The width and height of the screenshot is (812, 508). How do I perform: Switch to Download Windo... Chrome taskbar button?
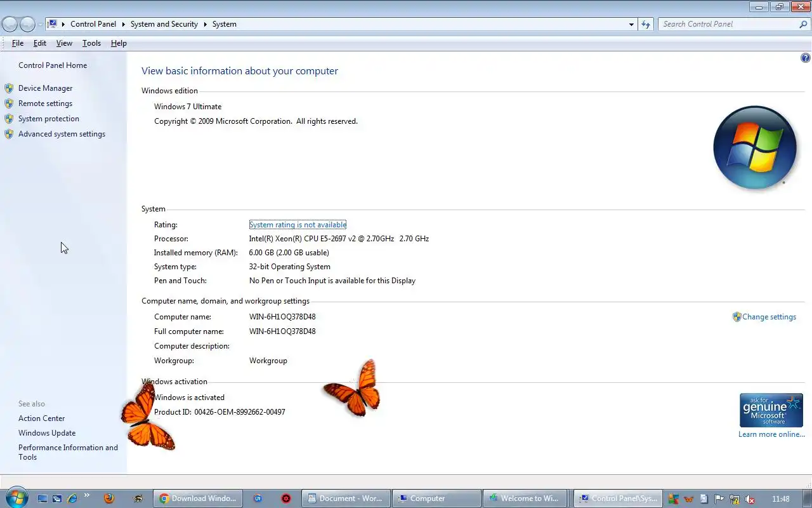tap(198, 498)
